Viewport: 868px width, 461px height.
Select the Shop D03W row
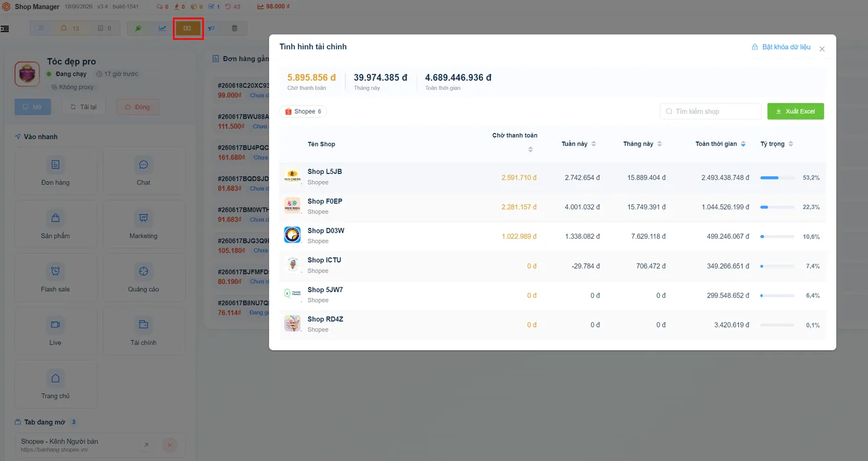(x=552, y=236)
